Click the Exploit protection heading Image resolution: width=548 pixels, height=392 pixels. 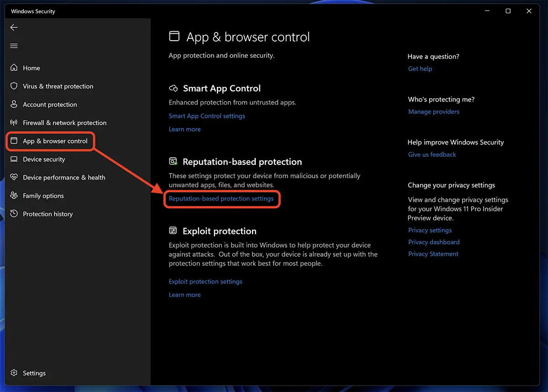pyautogui.click(x=220, y=231)
